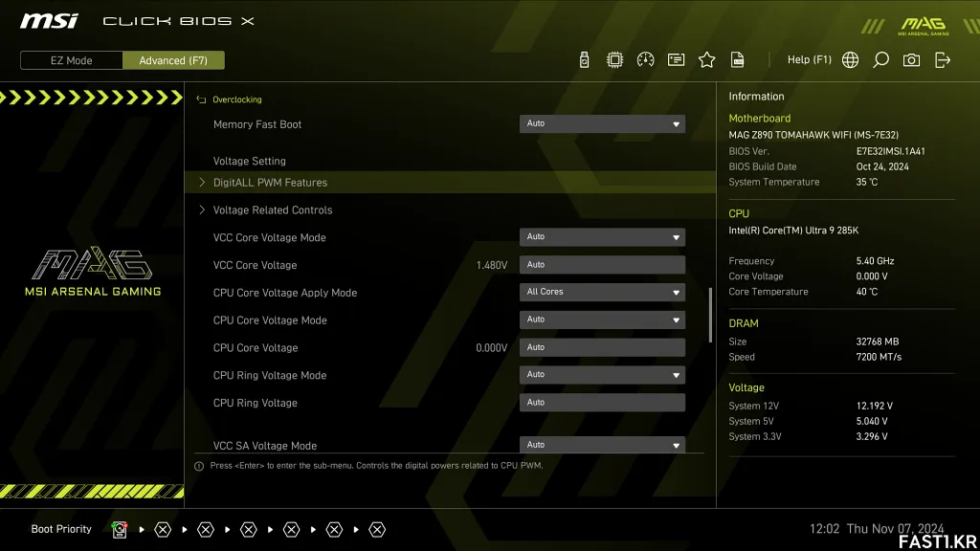Open the CPU Ring Voltage Mode dropdown
980x551 pixels.
[x=602, y=374]
